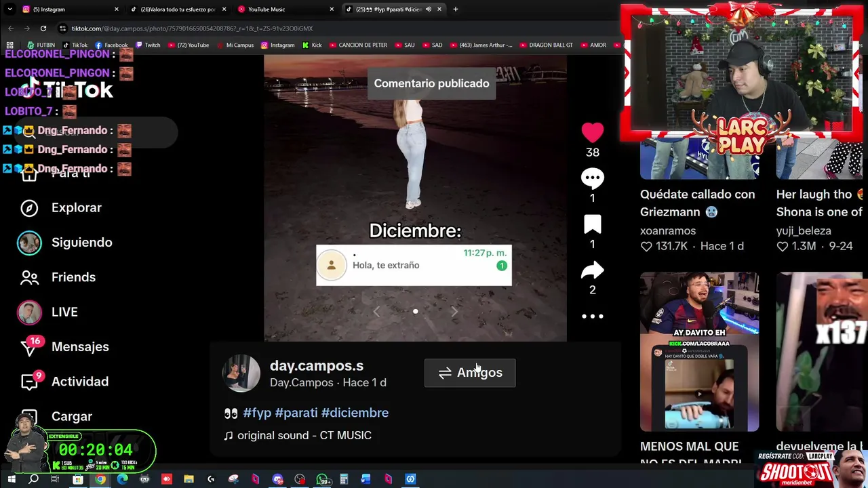Screen dimensions: 868x488
Task: Open the Mi Campus bookmark
Action: [x=235, y=45]
